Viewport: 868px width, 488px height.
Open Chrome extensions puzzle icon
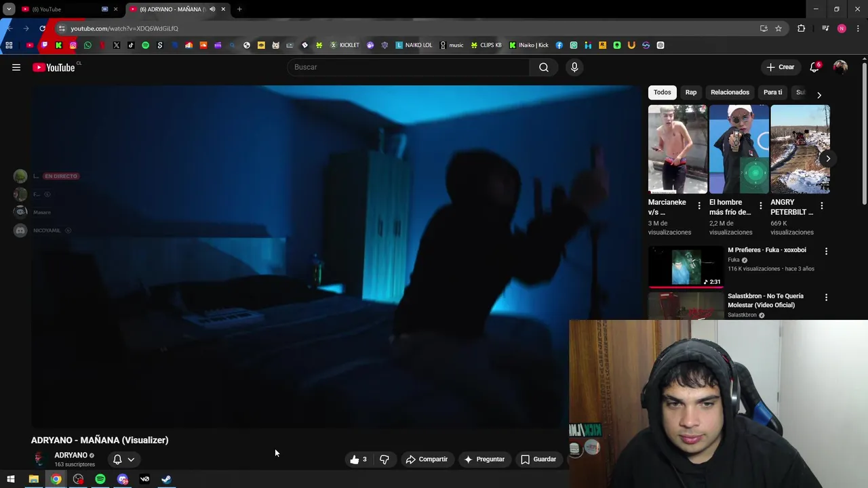(802, 28)
